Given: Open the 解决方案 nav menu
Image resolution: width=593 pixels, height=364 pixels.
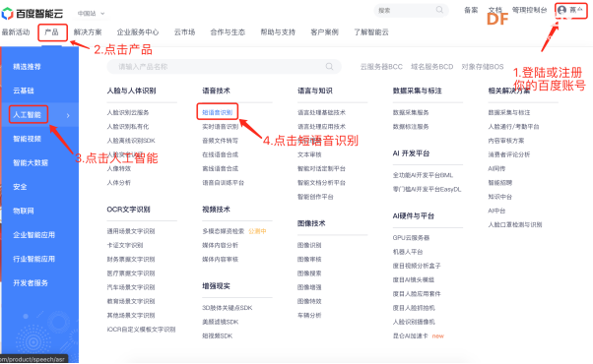Looking at the screenshot, I should pos(88,32).
